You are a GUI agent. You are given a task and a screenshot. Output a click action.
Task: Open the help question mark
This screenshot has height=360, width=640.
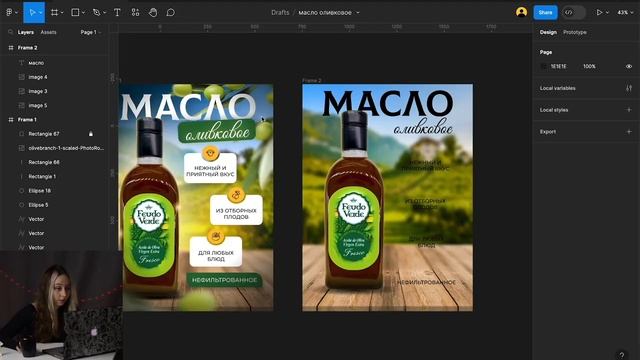(621, 355)
